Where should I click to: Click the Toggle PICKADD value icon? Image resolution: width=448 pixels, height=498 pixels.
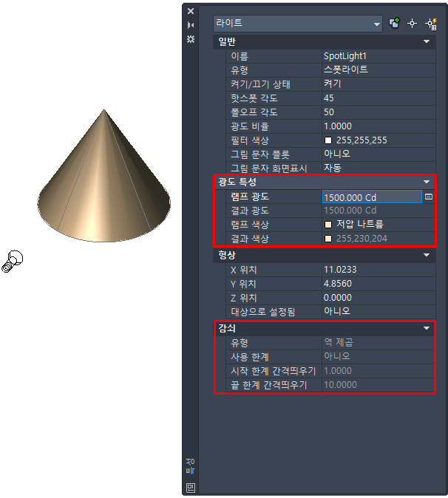tap(394, 23)
